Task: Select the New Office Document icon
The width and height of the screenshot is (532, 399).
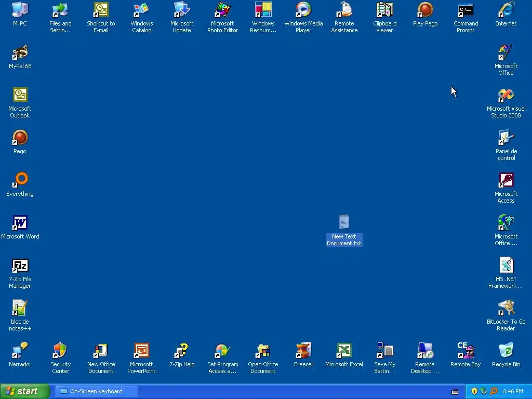Action: point(101,351)
